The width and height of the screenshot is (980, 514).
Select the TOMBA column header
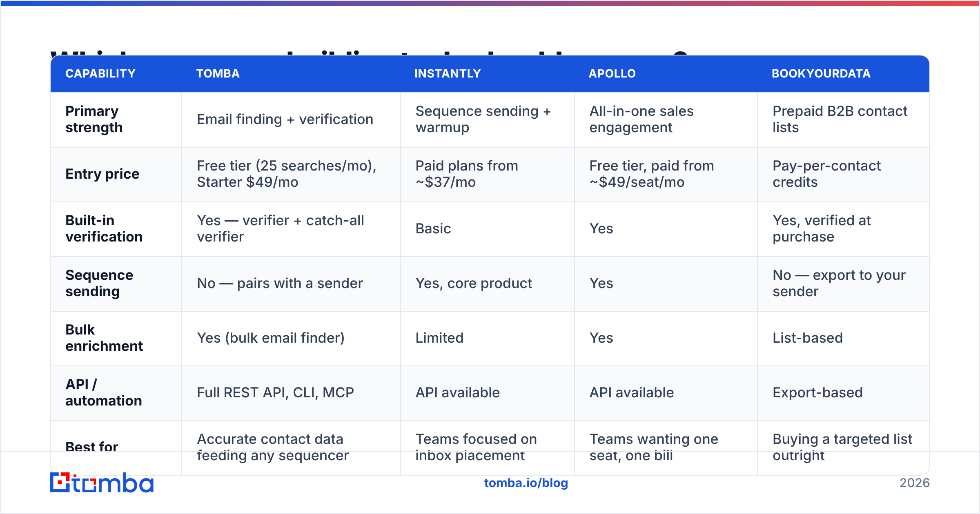tap(218, 73)
